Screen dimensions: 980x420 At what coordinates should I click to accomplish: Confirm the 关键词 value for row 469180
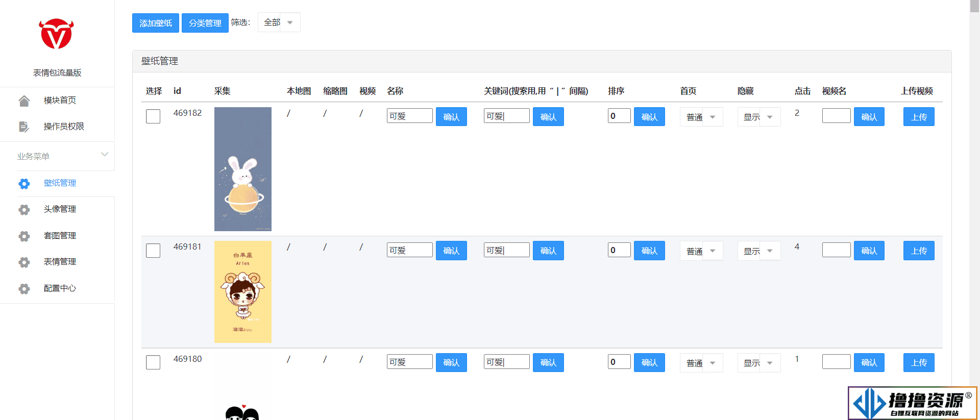548,362
